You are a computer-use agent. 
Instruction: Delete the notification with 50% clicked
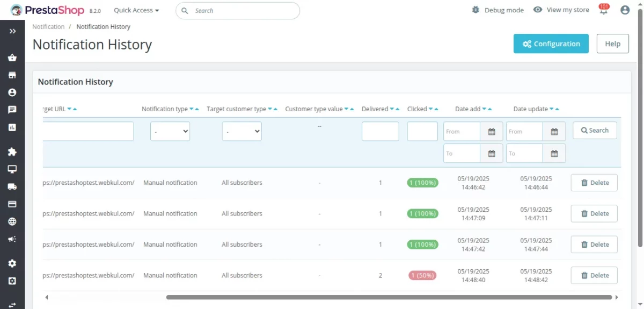pos(594,275)
